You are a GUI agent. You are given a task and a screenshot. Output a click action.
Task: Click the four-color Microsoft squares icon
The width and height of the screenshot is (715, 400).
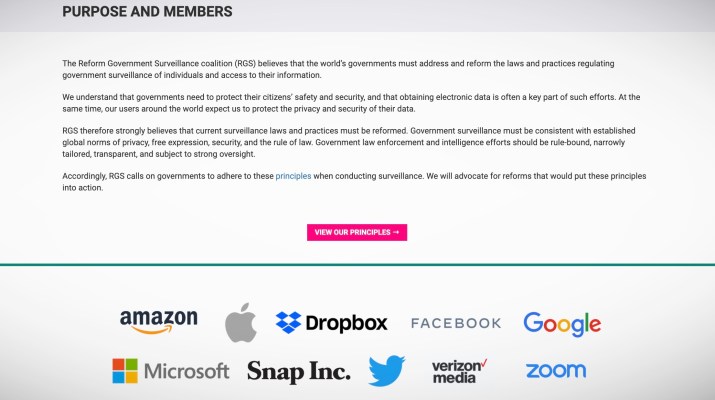click(125, 371)
